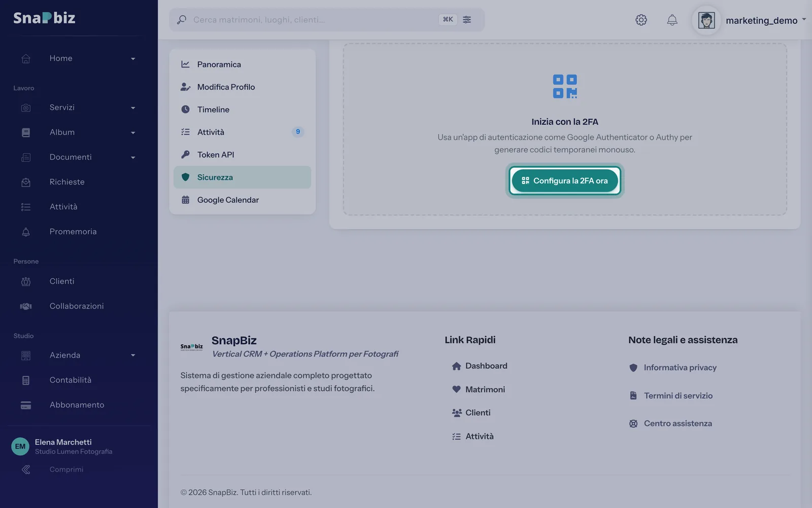Viewport: 812px width, 508px height.
Task: Expand the Home sidebar menu arrow
Action: click(133, 59)
